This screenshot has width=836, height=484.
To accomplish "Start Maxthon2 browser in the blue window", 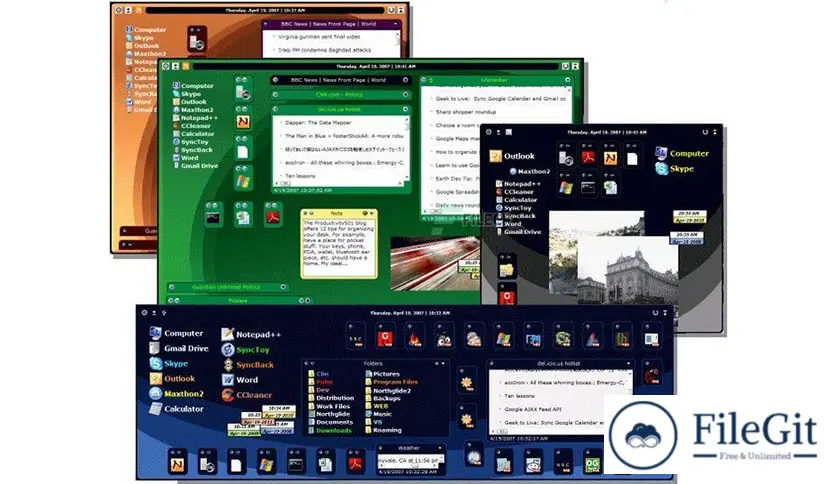I will [x=176, y=393].
